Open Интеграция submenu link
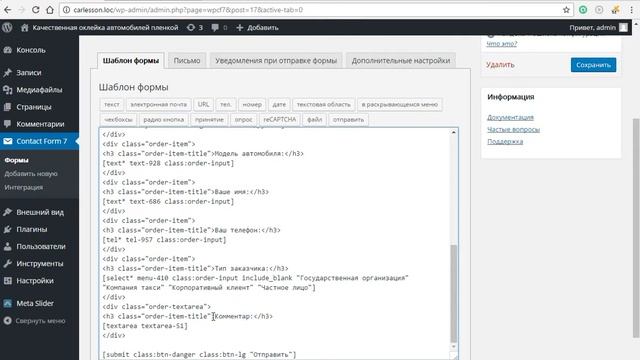The image size is (640, 360). [x=24, y=187]
